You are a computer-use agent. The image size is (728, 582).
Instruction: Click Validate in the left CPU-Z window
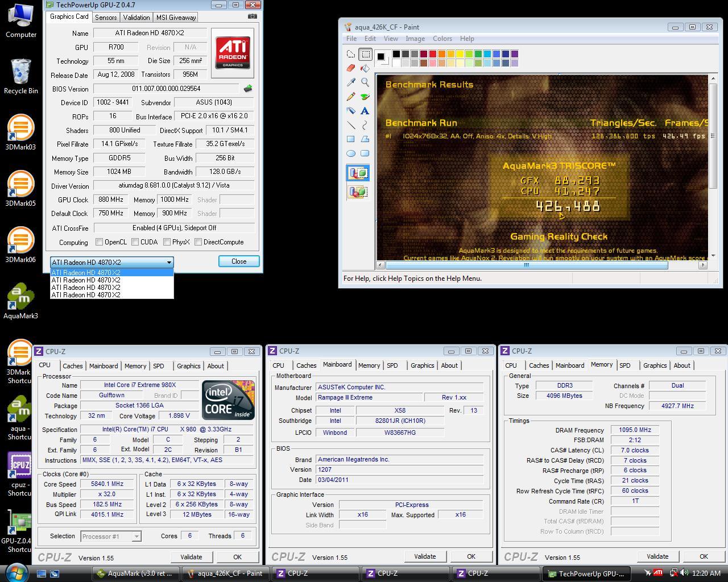pyautogui.click(x=191, y=557)
